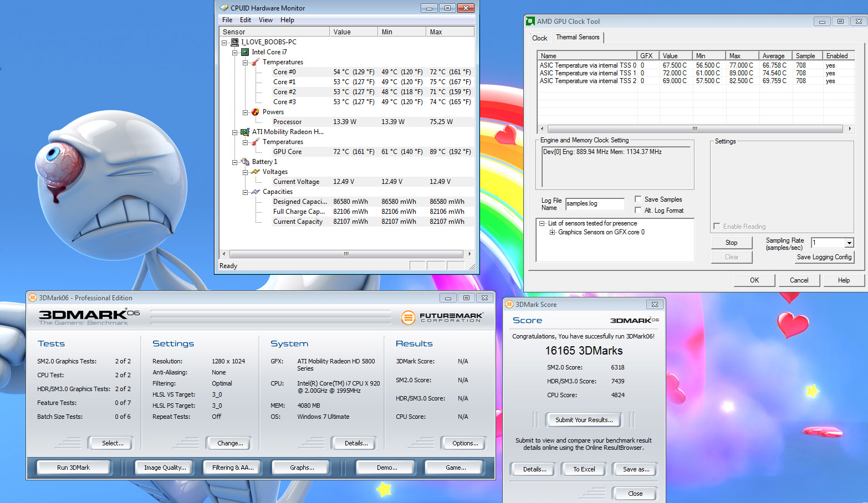
Task: Click the Intel Core i7 chip icon
Action: (245, 52)
